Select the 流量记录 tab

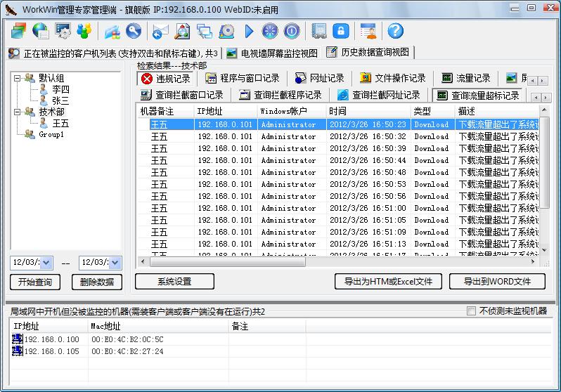tap(466, 78)
